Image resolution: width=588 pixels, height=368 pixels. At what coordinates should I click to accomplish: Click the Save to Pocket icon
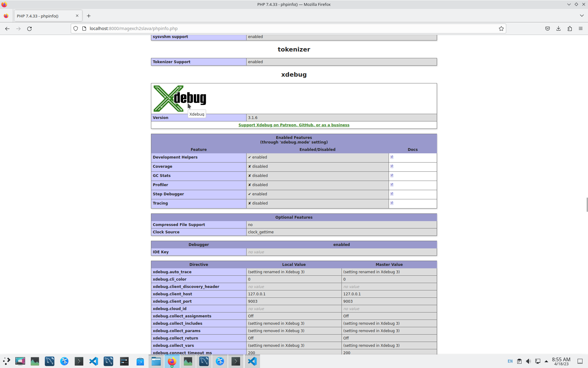547,29
